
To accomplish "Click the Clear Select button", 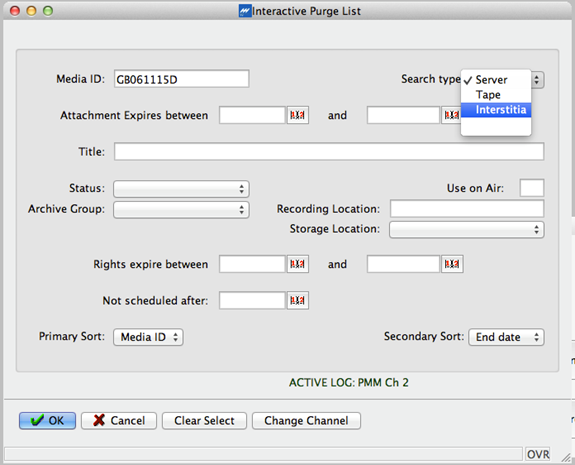I will click(x=204, y=421).
